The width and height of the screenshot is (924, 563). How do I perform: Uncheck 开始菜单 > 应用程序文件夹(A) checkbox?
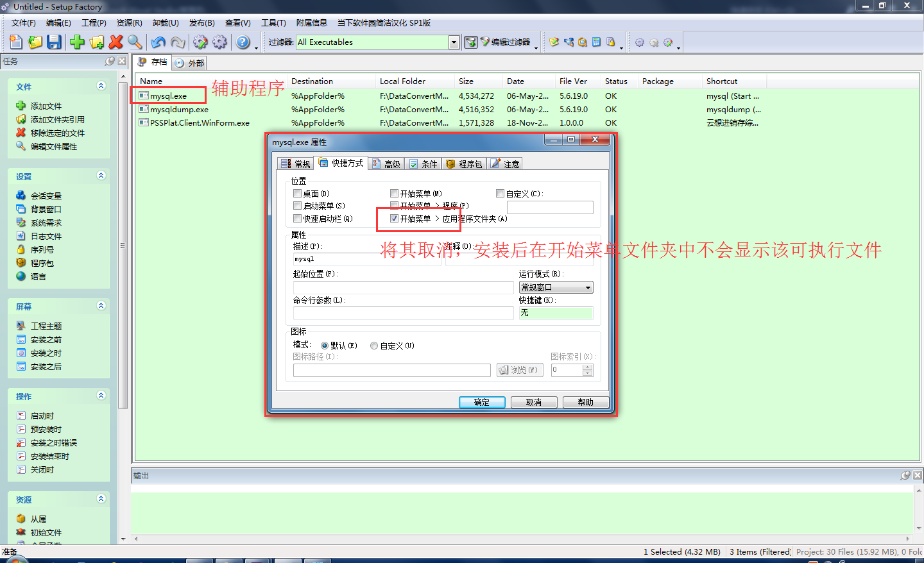(x=395, y=219)
